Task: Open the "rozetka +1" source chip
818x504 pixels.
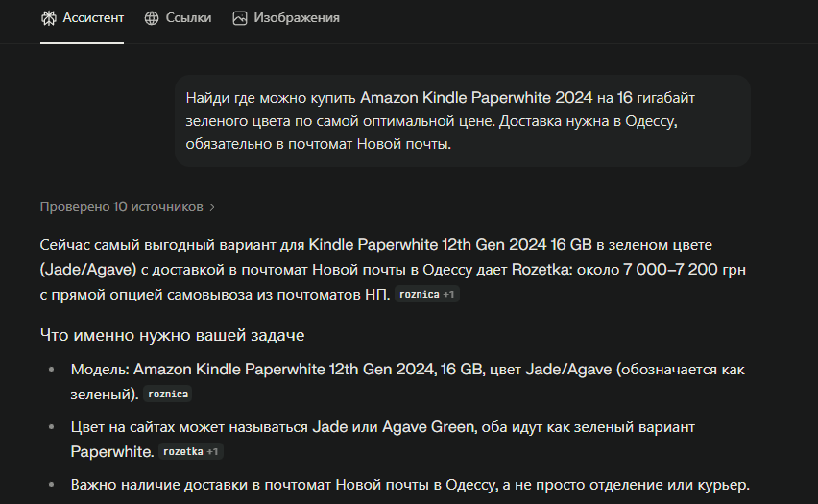Action: pos(191,451)
